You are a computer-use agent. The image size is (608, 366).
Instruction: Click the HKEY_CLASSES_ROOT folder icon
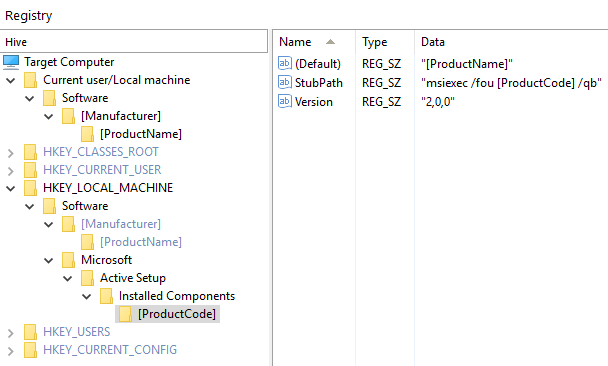point(30,152)
